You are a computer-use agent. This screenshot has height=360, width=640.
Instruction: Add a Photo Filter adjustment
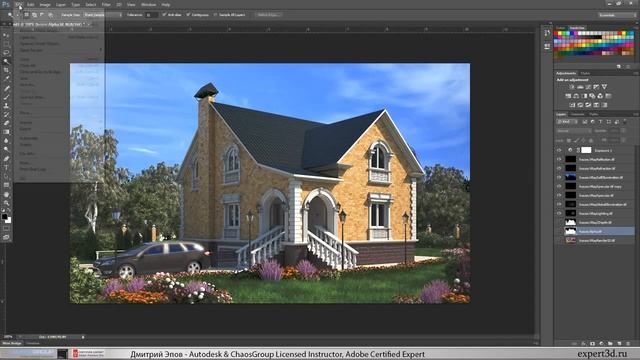(592, 96)
